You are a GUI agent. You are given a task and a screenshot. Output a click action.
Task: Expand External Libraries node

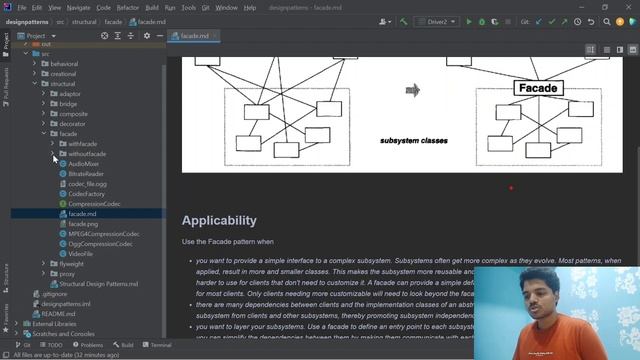(x=16, y=324)
